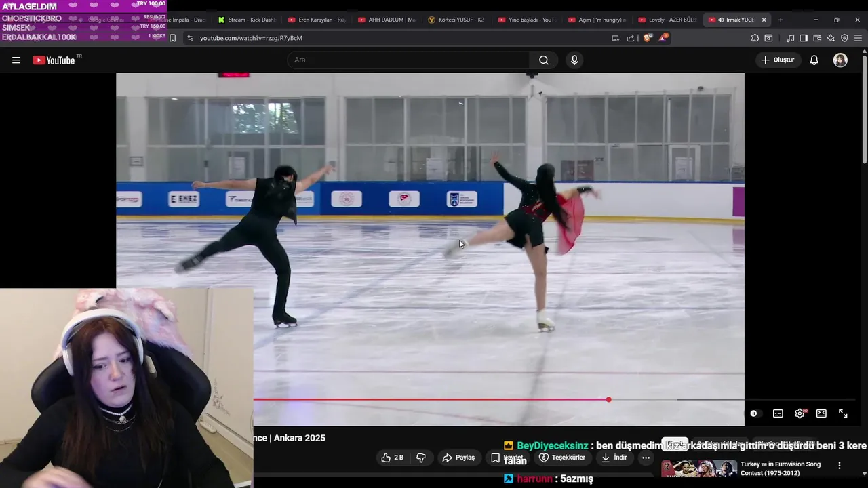Switch to the Eren Karayılan tab

[x=317, y=20]
